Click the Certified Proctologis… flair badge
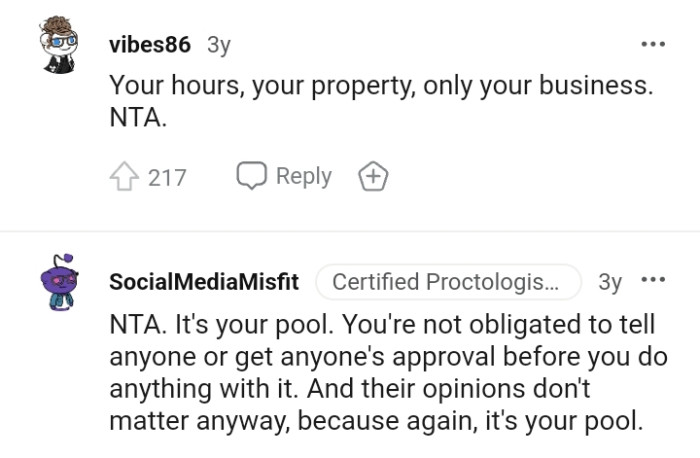The height and width of the screenshot is (458, 700). [x=447, y=282]
